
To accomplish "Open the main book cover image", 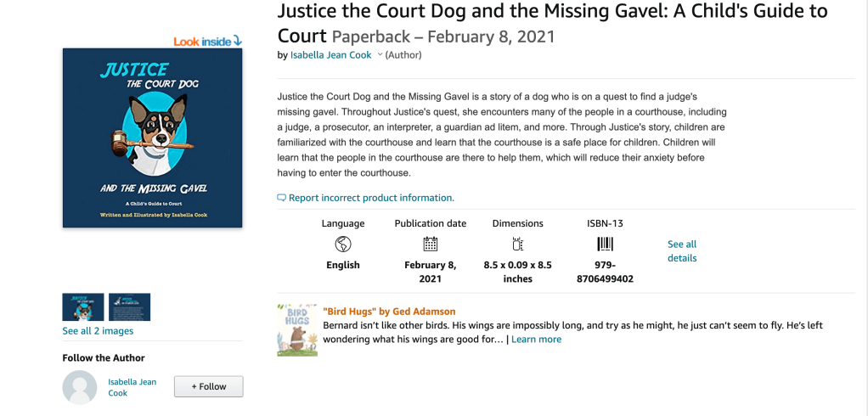I will [153, 138].
